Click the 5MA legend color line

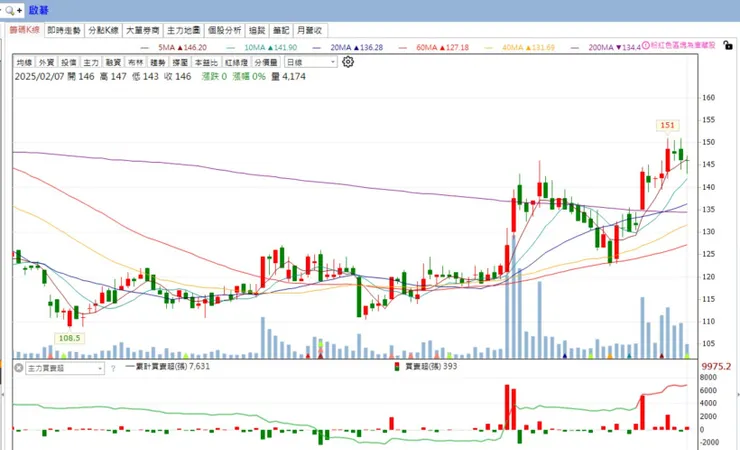(145, 48)
